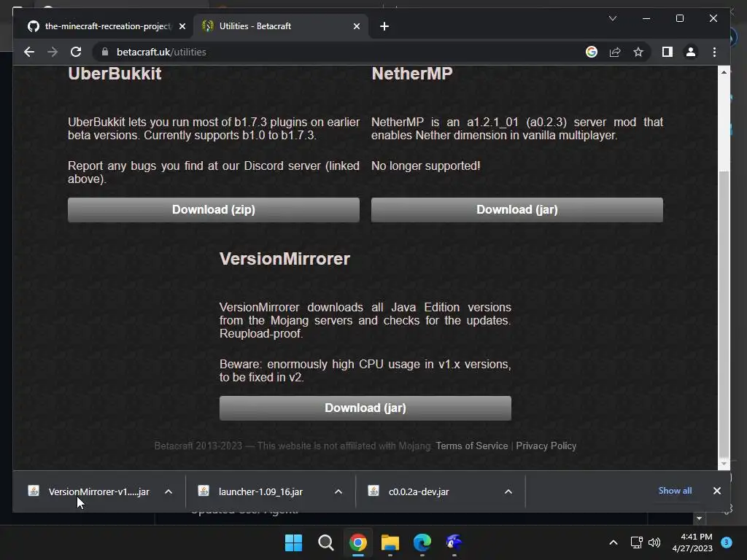Open Windows taskbar search
Image resolution: width=747 pixels, height=560 pixels.
326,542
